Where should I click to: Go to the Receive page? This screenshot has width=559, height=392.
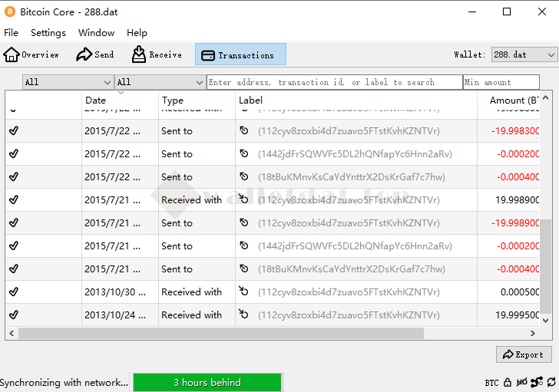(157, 54)
